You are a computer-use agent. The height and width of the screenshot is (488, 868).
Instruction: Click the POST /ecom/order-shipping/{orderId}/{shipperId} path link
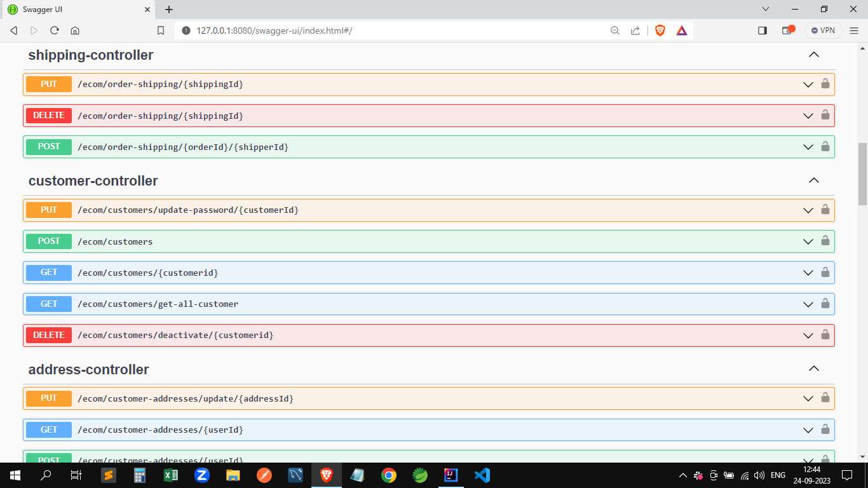pyautogui.click(x=182, y=147)
